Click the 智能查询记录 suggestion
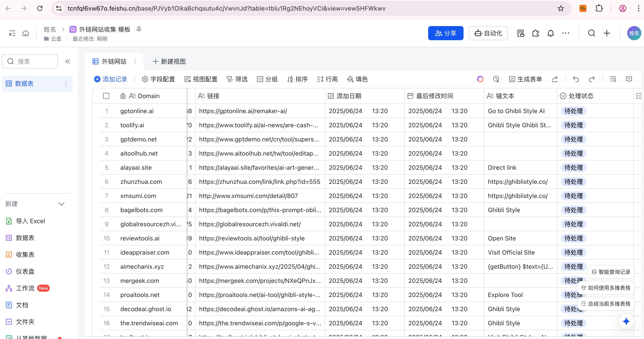 [611, 272]
